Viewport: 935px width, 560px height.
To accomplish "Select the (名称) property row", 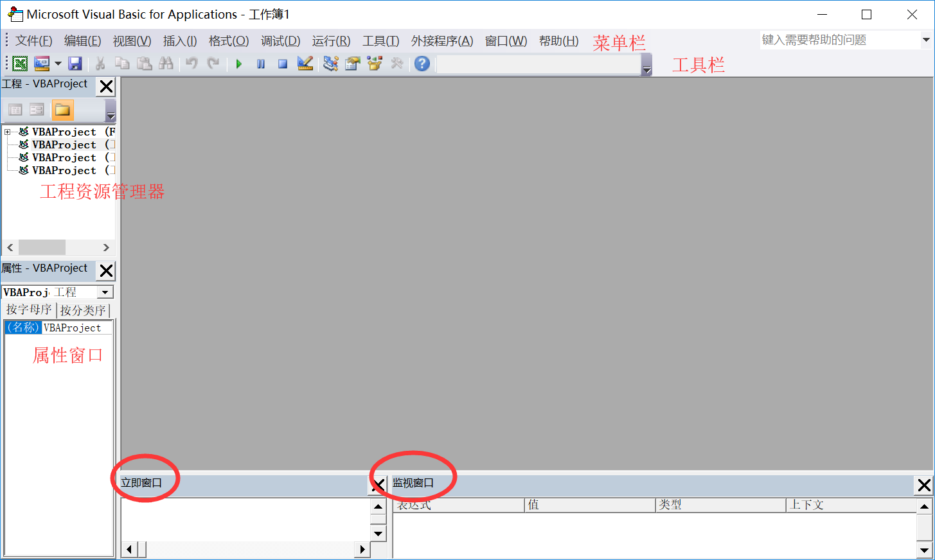I will pos(58,328).
